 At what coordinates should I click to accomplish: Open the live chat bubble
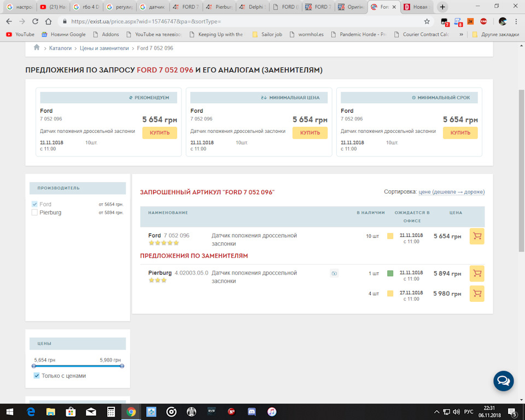503,381
